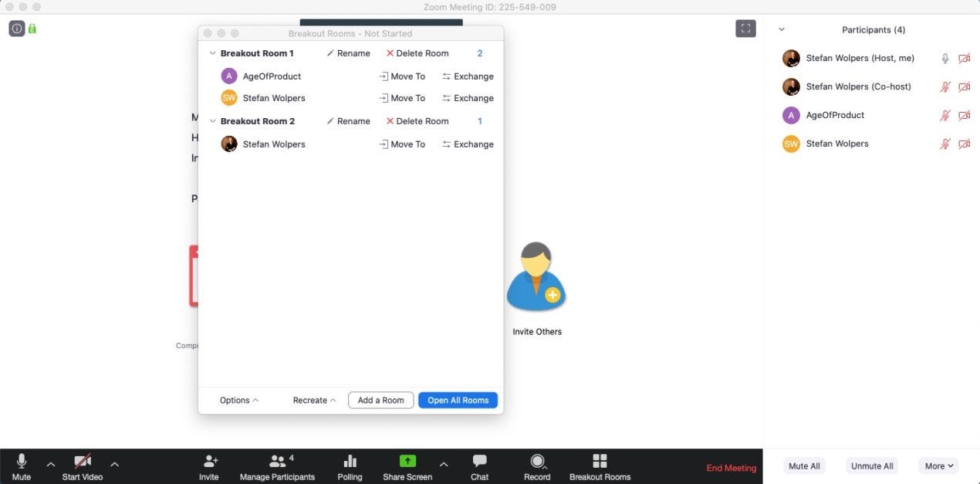
Task: Click the Breakout Room 2 participant count
Action: (480, 121)
